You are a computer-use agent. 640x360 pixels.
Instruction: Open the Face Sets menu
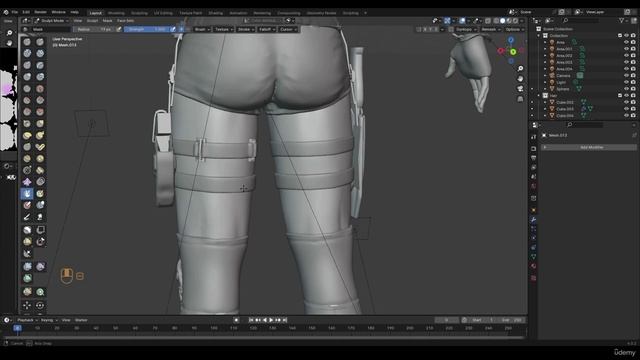tap(125, 20)
